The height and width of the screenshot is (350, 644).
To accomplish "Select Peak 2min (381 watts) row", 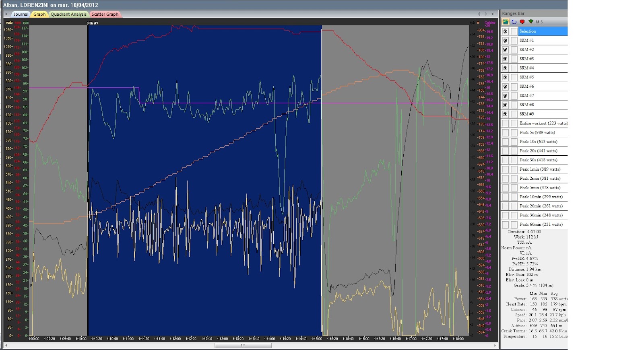I will tap(534, 179).
